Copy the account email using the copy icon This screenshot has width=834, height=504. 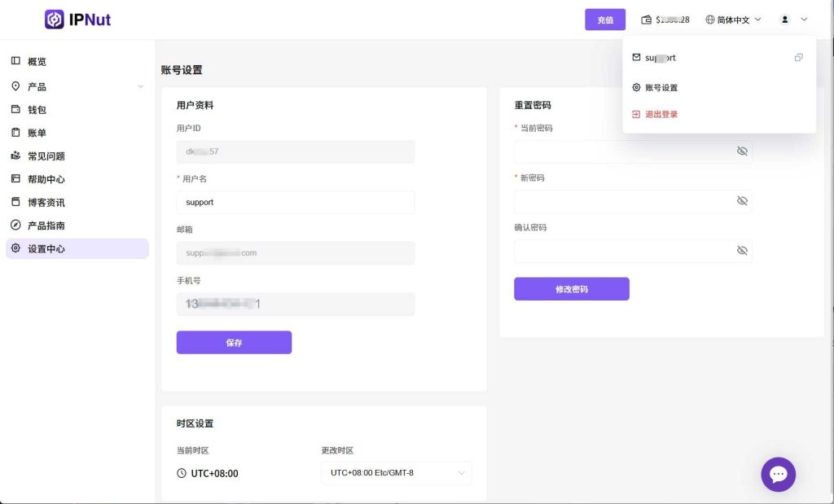(798, 58)
